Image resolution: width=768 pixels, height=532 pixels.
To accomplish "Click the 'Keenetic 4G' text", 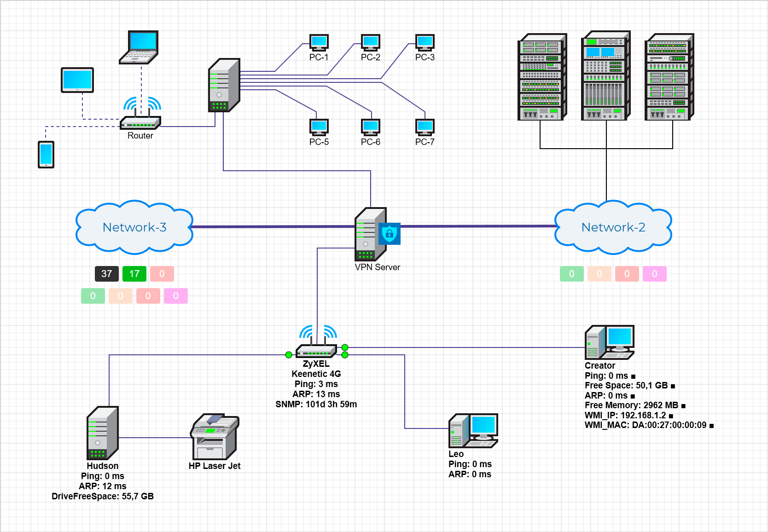I will click(x=316, y=374).
